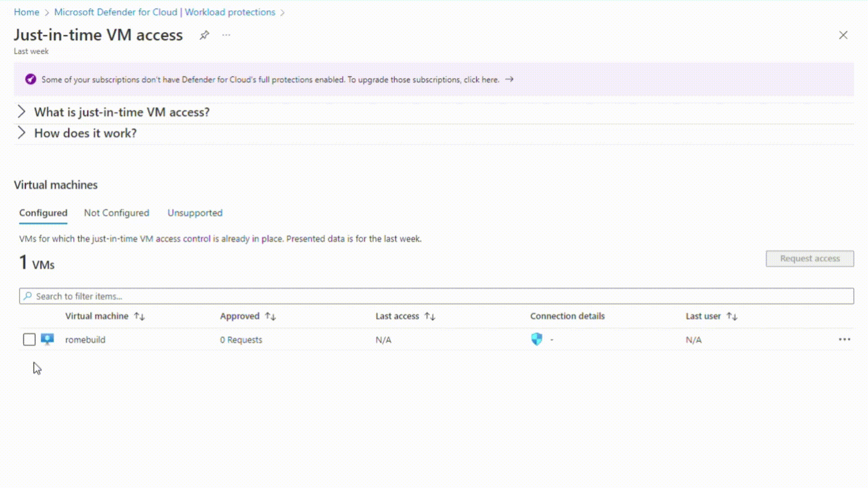Sort by the Approved column arrows
Screen dimensions: 868x488
(270, 316)
